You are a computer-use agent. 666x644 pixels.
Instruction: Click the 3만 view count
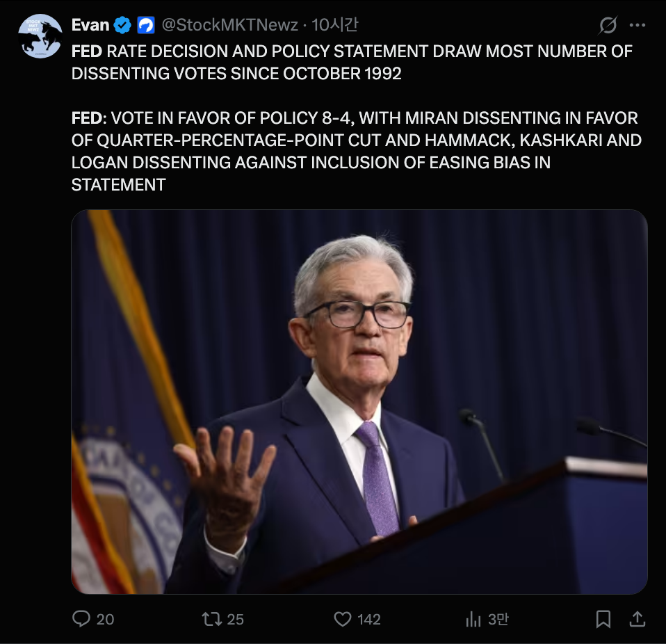(x=498, y=619)
